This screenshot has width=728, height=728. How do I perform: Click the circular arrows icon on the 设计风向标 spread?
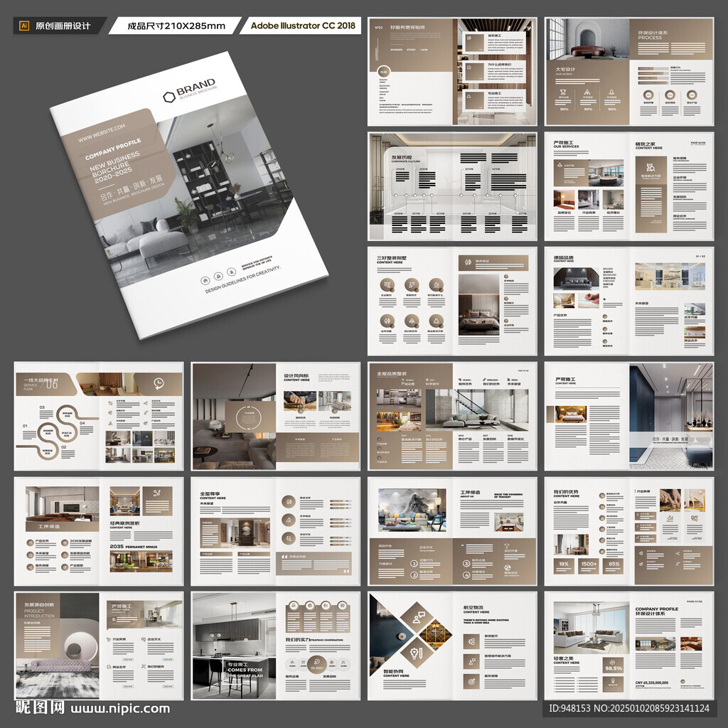[250, 417]
